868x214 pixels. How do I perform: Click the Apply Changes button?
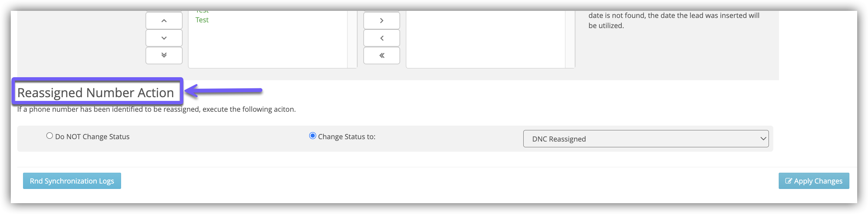point(814,181)
